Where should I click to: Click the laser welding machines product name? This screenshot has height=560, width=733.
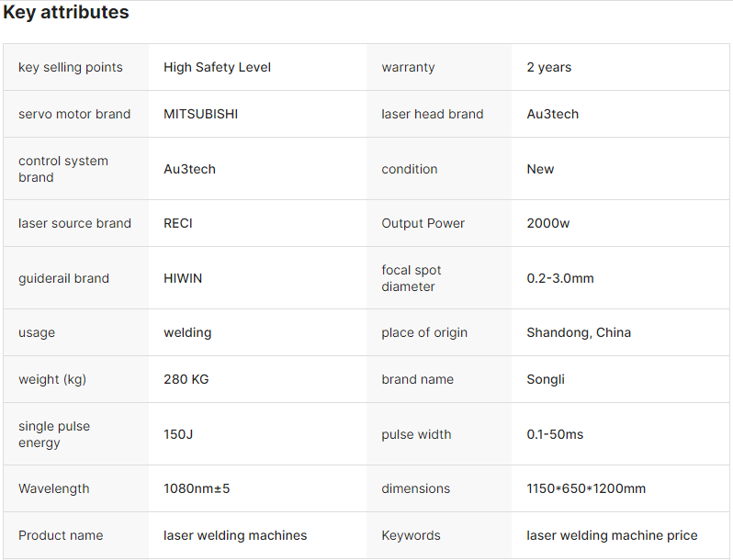click(x=235, y=535)
